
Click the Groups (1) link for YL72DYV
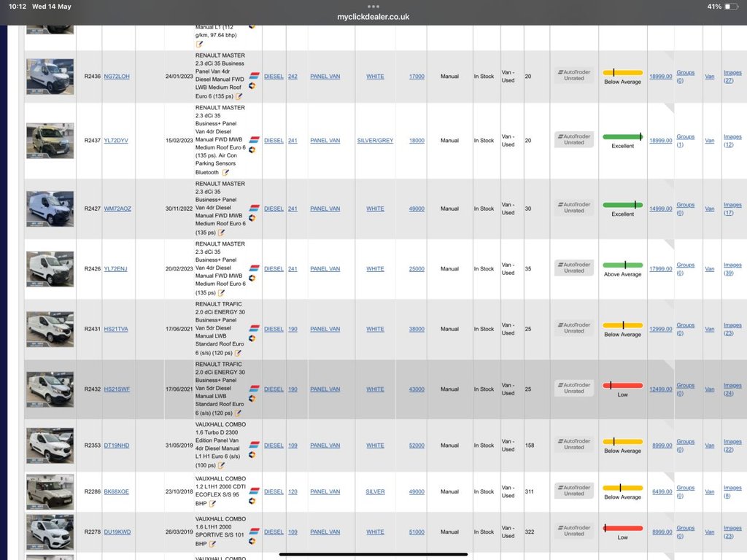(685, 141)
